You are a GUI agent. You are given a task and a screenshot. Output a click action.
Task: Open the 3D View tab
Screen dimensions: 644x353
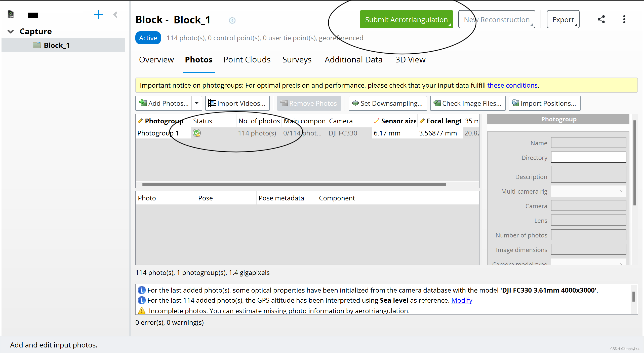point(410,60)
